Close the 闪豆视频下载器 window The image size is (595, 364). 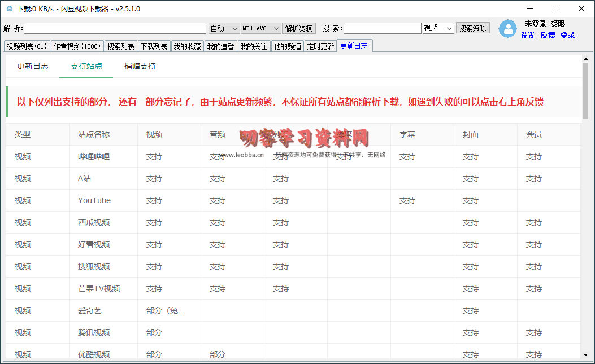[581, 8]
